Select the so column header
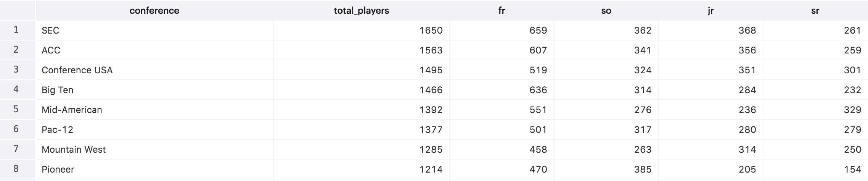 point(606,10)
